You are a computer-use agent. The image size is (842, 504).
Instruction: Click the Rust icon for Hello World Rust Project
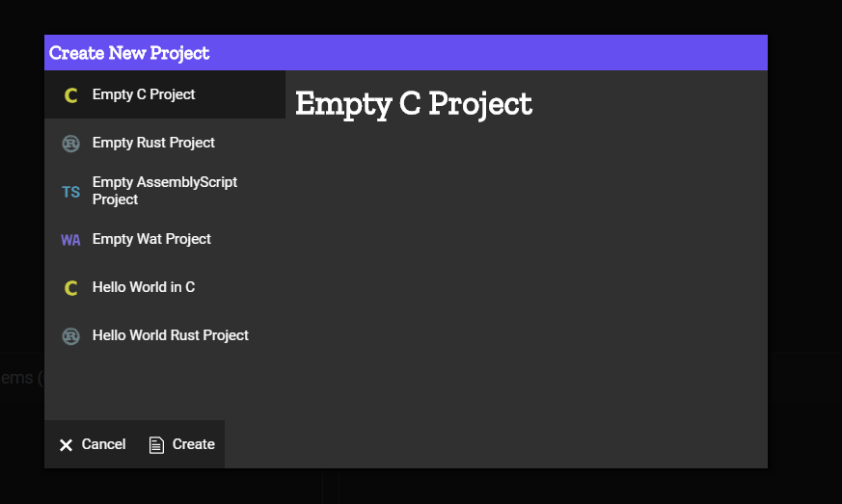70,336
